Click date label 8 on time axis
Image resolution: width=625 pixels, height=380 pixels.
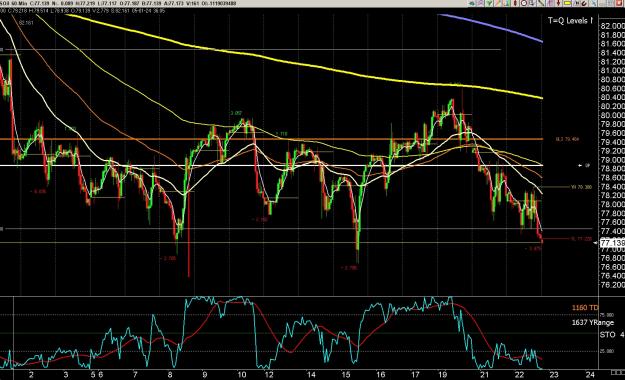(170, 374)
